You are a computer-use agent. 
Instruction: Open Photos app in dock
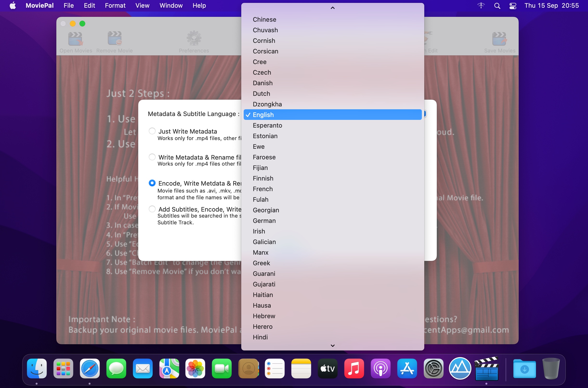[195, 369]
